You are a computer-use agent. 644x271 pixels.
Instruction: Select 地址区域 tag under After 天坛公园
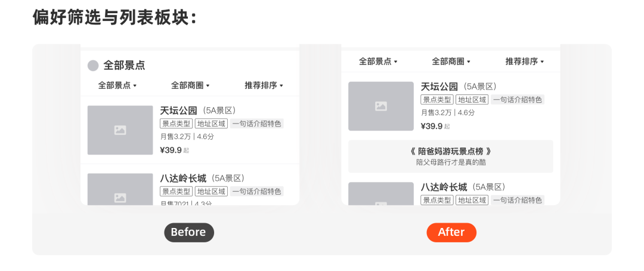tap(472, 100)
